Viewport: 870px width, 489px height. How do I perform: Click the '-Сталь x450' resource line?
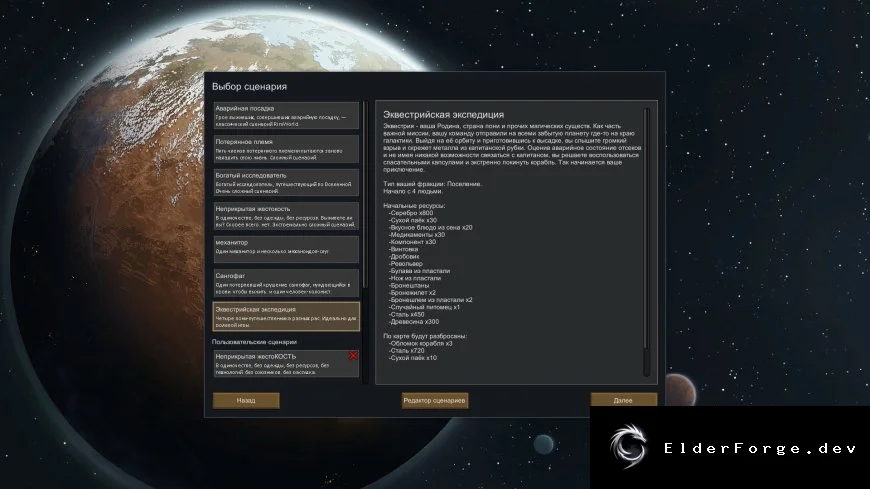[x=406, y=314]
